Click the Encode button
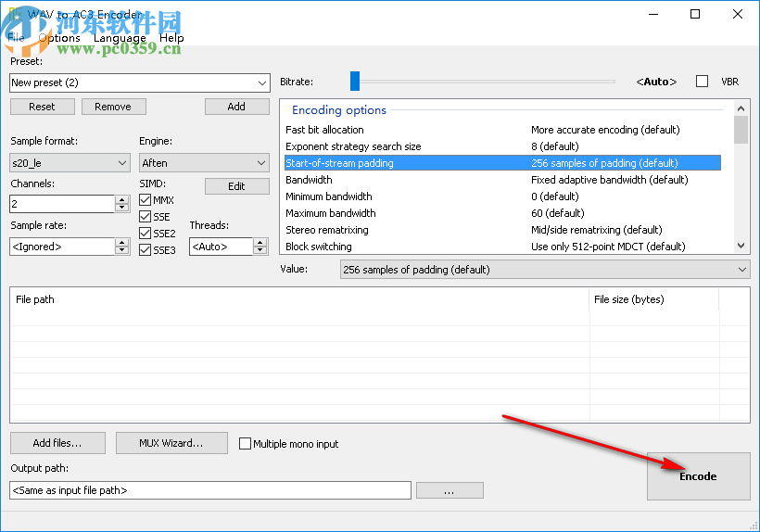 pos(699,476)
